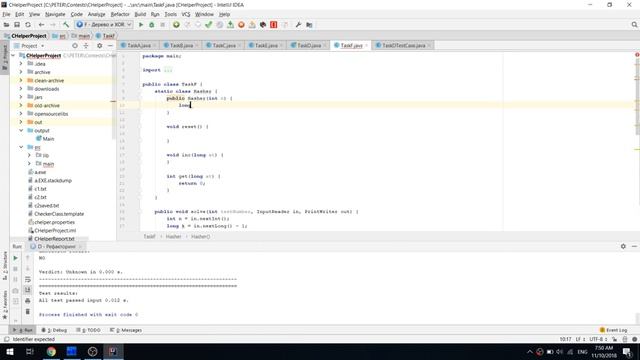Image resolution: width=640 pixels, height=360 pixels.
Task: Hide the Project panel with minus icon
Action: [x=110, y=46]
